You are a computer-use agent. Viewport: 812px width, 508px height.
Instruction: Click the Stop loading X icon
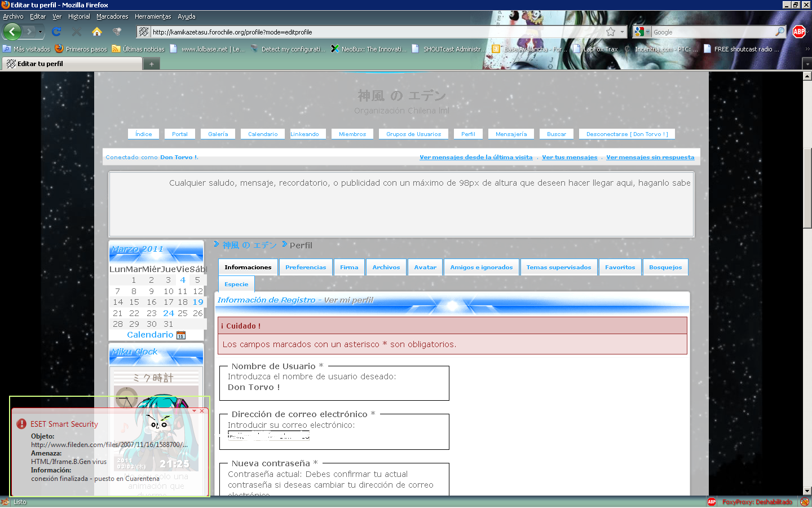click(x=77, y=32)
